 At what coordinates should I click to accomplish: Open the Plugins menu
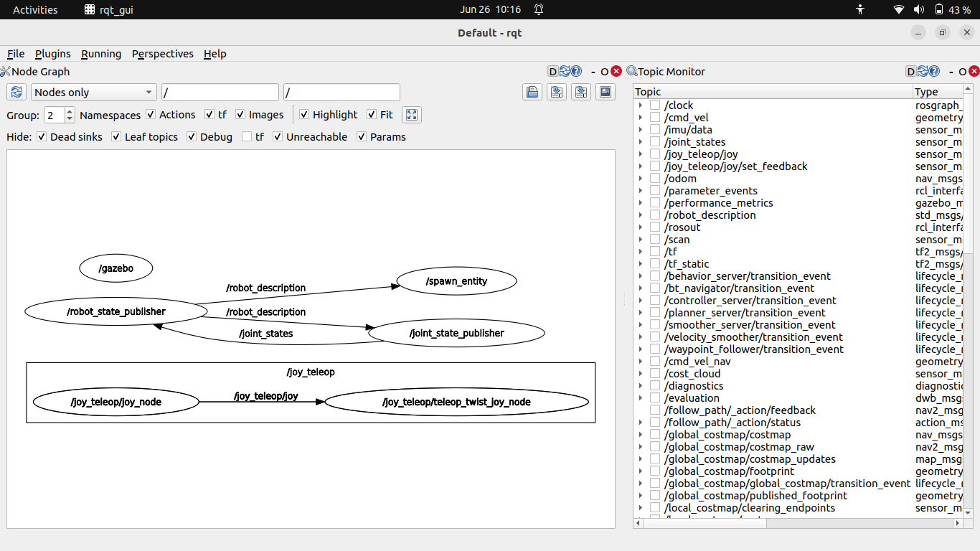coord(52,54)
